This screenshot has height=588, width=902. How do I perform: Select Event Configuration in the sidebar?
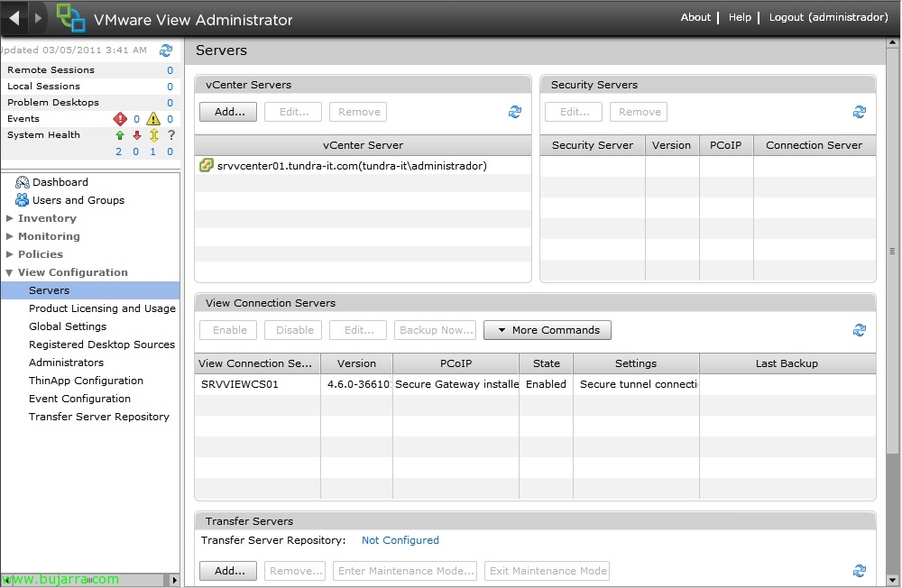(x=79, y=399)
